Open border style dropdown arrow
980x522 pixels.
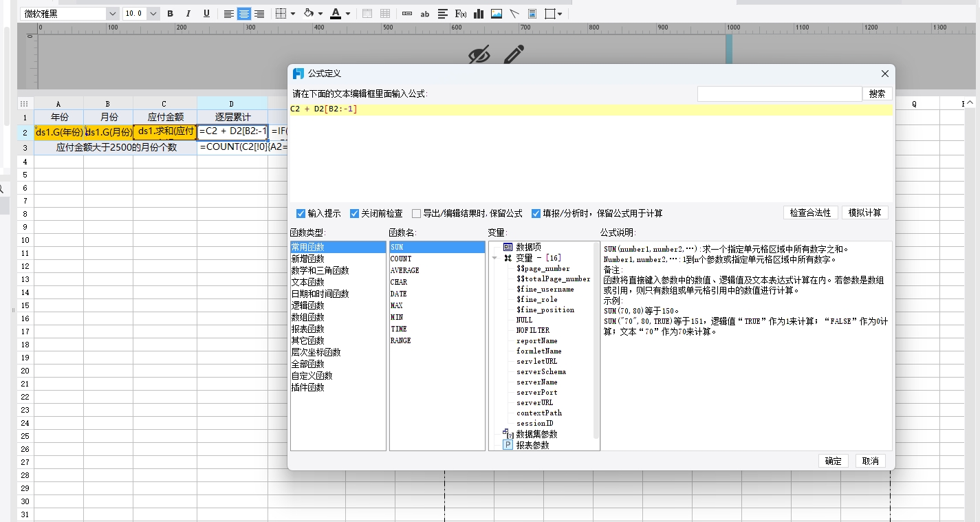(293, 14)
